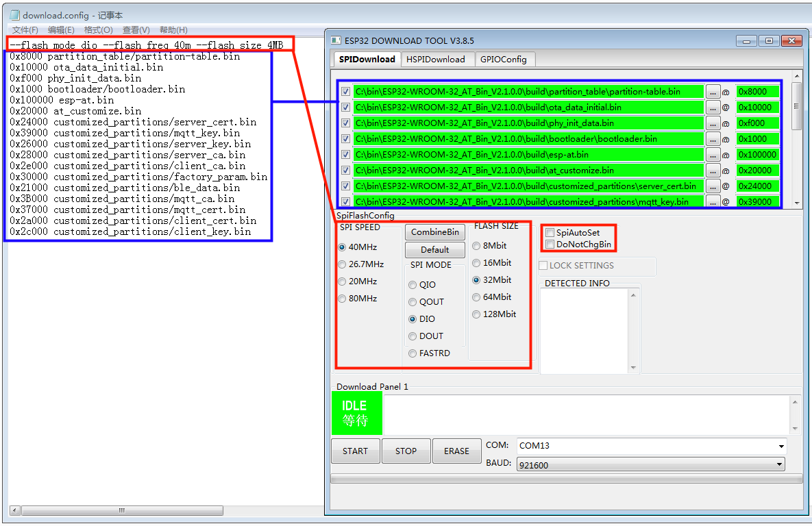This screenshot has height=526, width=812.
Task: Enable the SpiAutoSet checkbox
Action: 550,233
